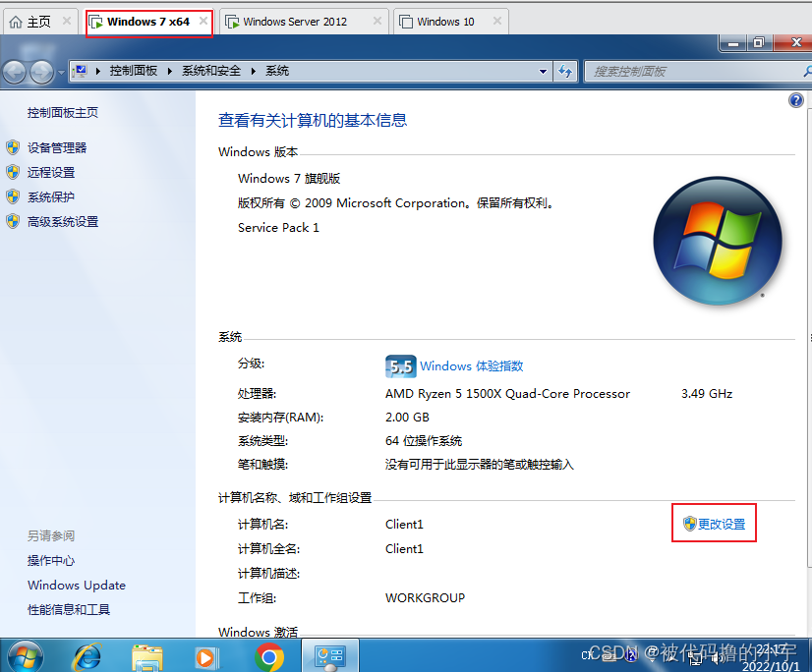Close the Windows 7 x64 tab
The width and height of the screenshot is (812, 672).
coord(203,22)
